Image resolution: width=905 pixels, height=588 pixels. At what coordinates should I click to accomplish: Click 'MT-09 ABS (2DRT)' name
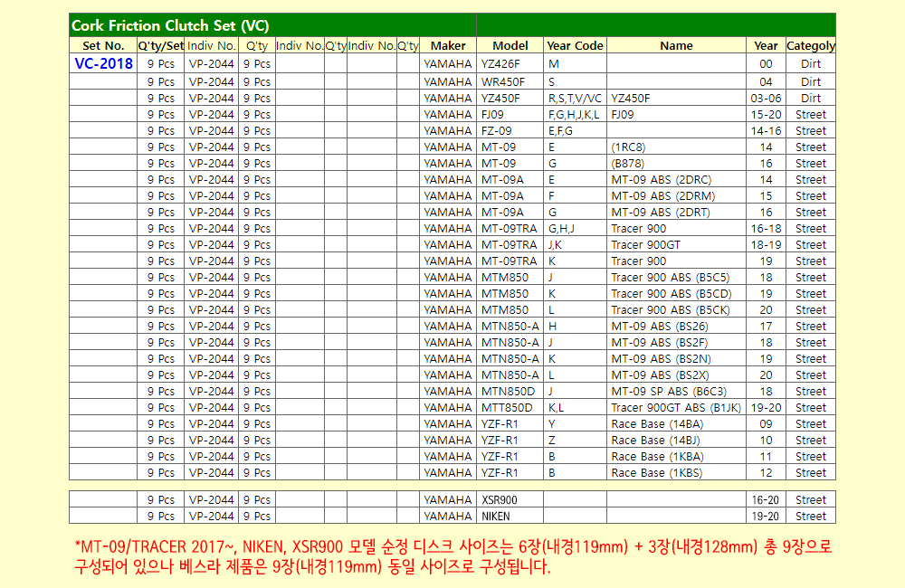click(661, 213)
